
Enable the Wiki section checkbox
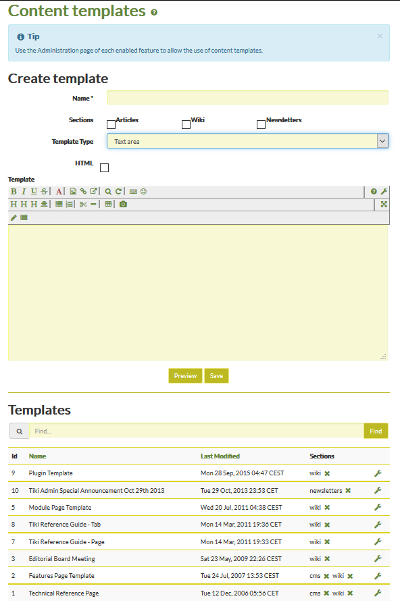click(x=186, y=124)
